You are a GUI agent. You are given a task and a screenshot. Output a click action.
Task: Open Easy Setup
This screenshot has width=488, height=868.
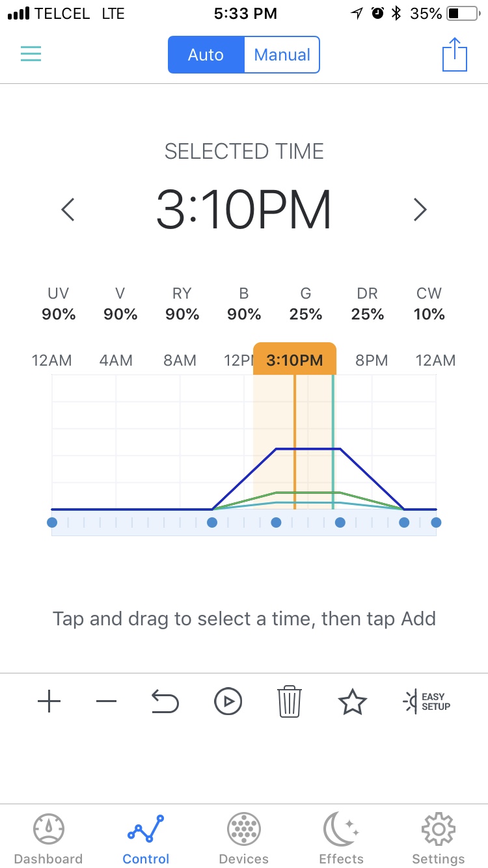coord(427,701)
